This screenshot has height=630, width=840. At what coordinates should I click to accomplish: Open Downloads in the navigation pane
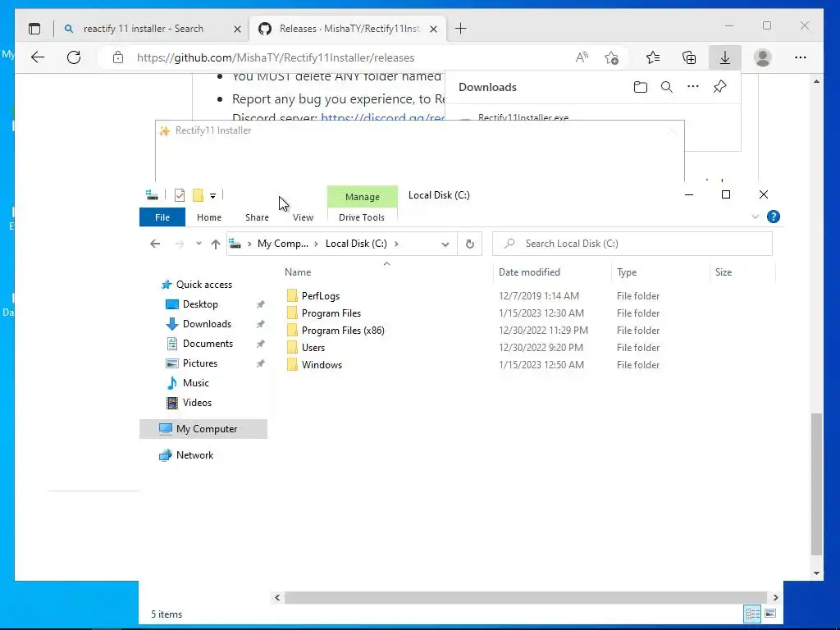(x=207, y=324)
